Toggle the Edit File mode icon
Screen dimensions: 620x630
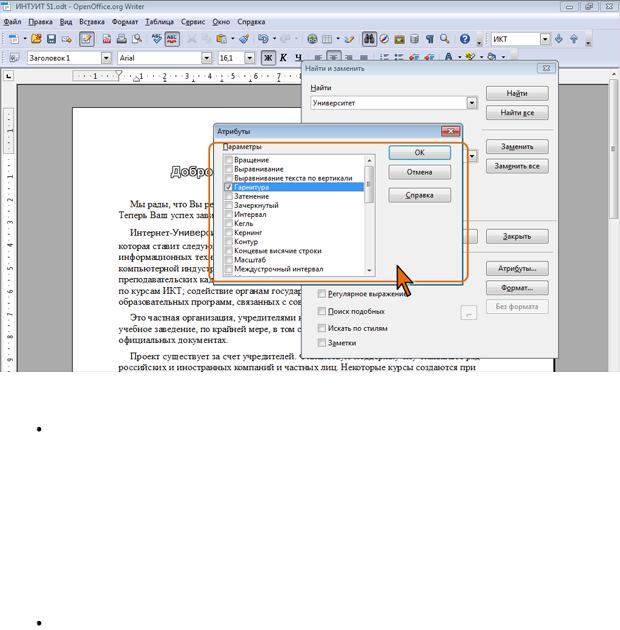pyautogui.click(x=87, y=39)
